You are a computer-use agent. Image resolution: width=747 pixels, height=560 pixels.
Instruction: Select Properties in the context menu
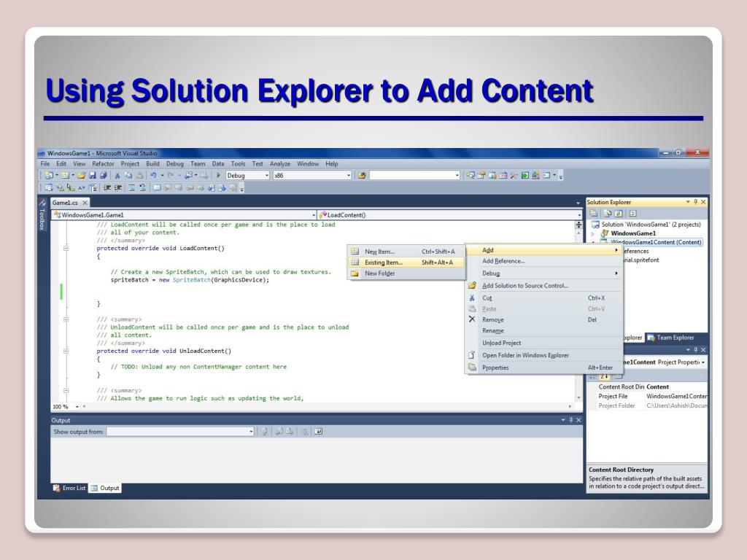[x=544, y=367]
